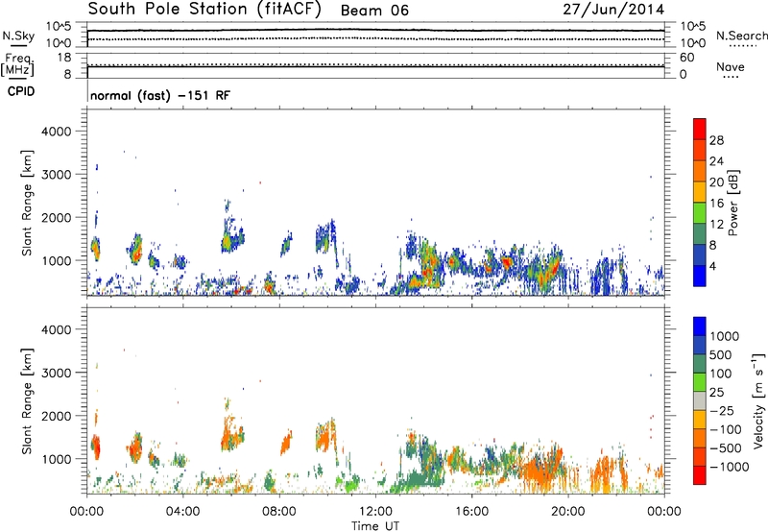Click the '3000' tick in velocity panel
The height and width of the screenshot is (532, 768).
(x=57, y=373)
